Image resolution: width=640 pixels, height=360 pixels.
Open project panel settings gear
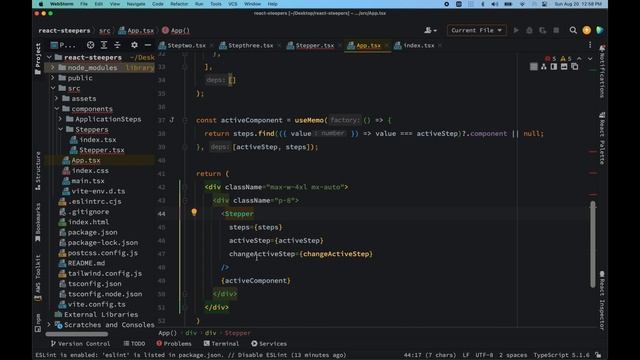pos(134,45)
